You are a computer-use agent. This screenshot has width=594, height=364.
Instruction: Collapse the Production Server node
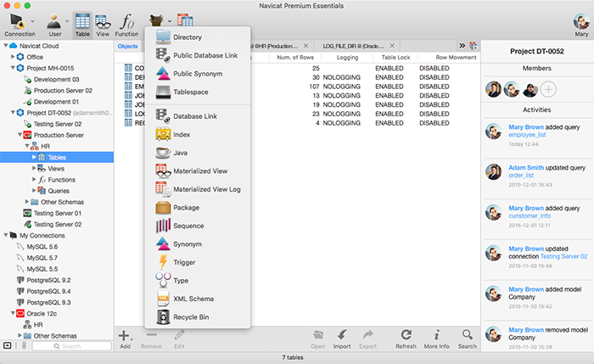(x=20, y=134)
